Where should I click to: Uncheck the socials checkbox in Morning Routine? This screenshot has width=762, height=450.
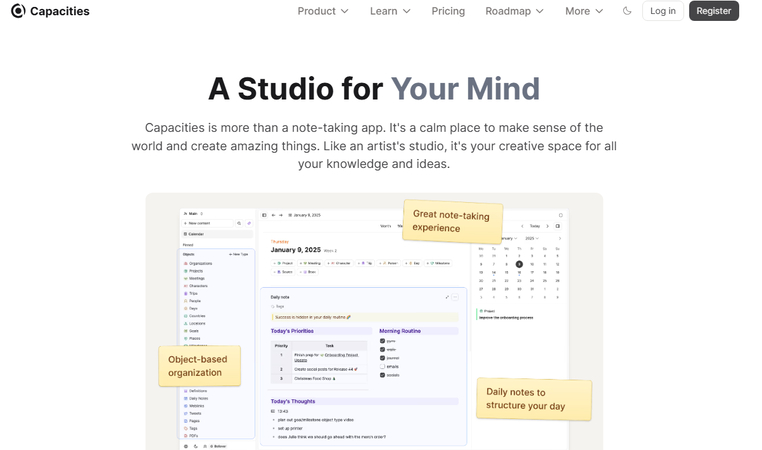383,375
